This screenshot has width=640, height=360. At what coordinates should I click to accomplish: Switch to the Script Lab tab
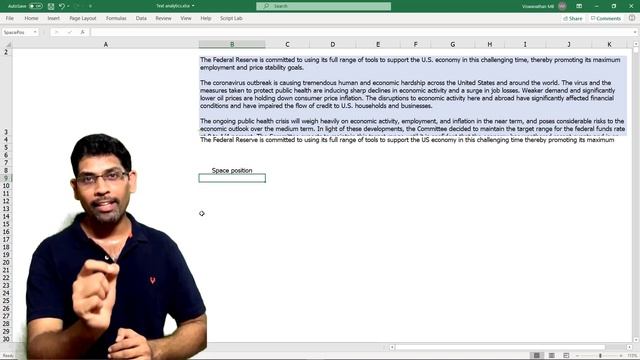[231, 18]
